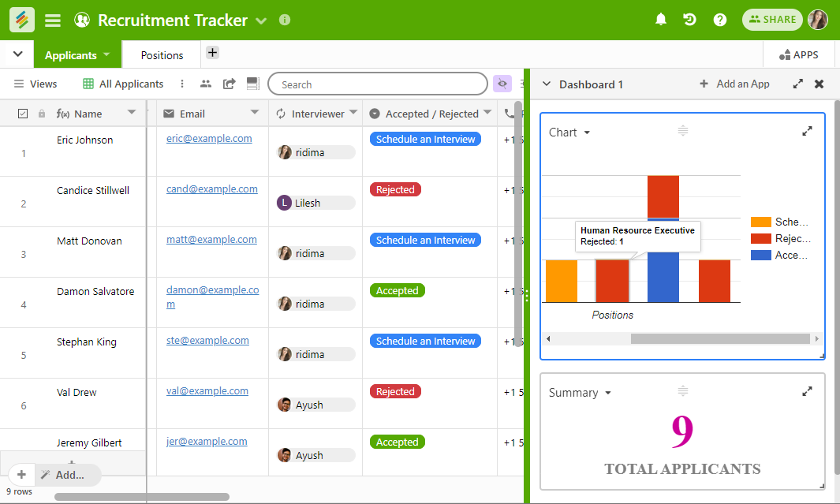Open the Interviewer column dropdown arrow

(353, 112)
